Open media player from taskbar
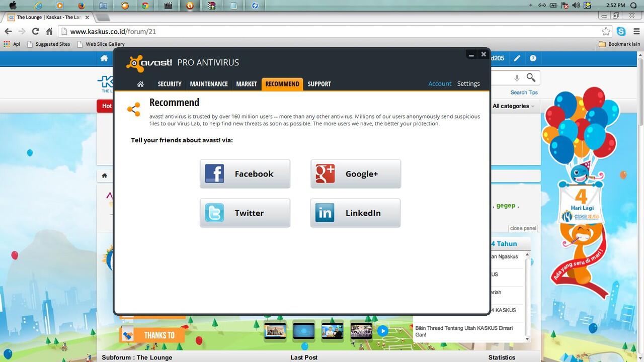 pyautogui.click(x=60, y=6)
